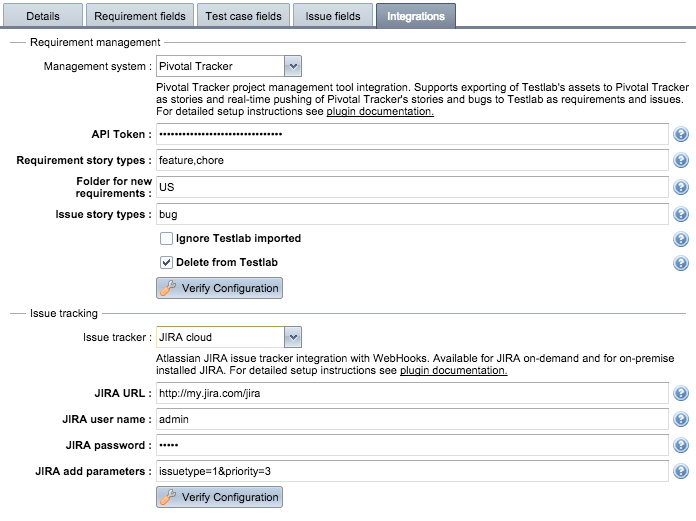Verify Configuration for issue tracking
The width and height of the screenshot is (696, 521).
[x=219, y=497]
